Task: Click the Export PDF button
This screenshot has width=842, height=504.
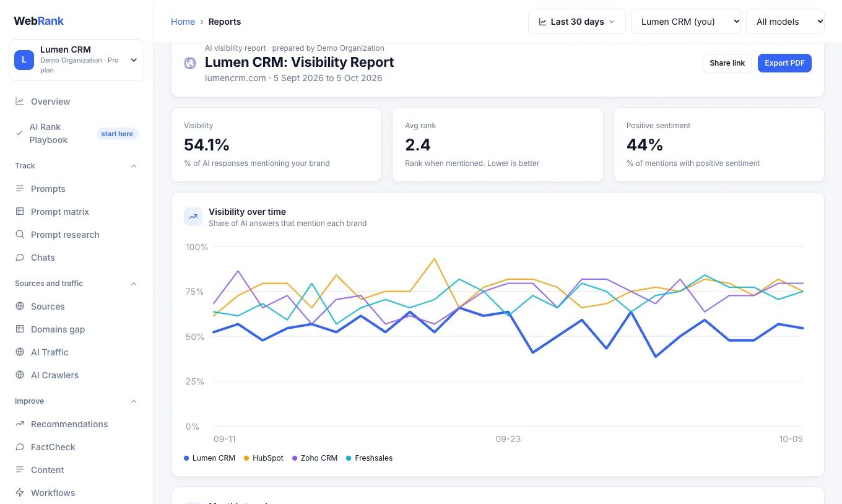Action: [x=784, y=63]
